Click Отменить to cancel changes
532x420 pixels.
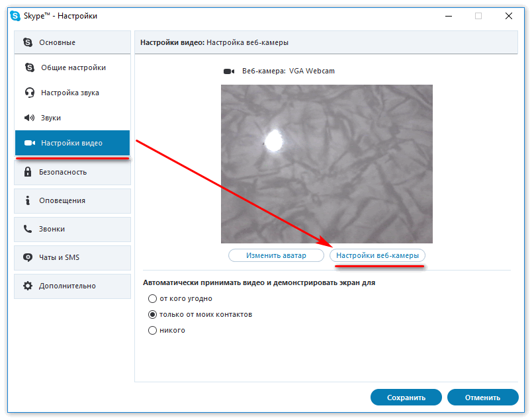click(x=483, y=398)
